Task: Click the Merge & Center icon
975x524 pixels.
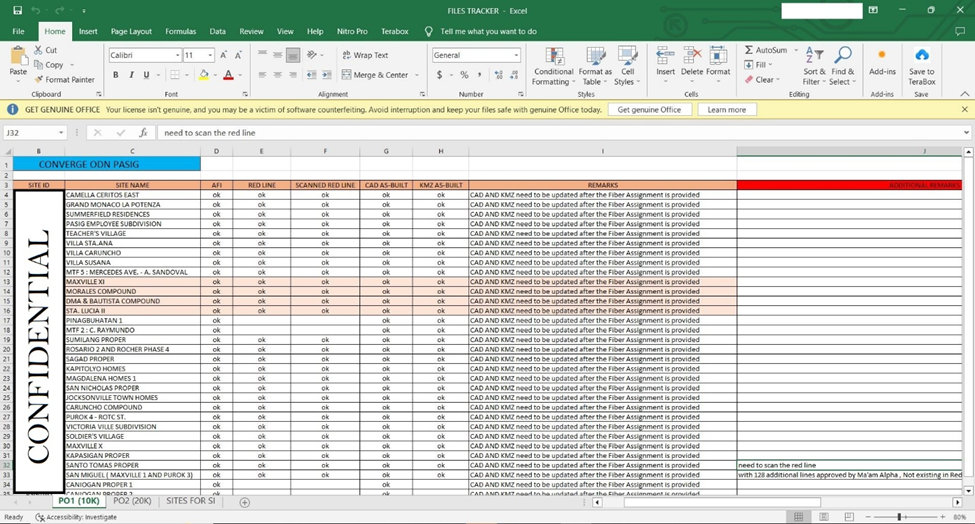Action: click(347, 75)
